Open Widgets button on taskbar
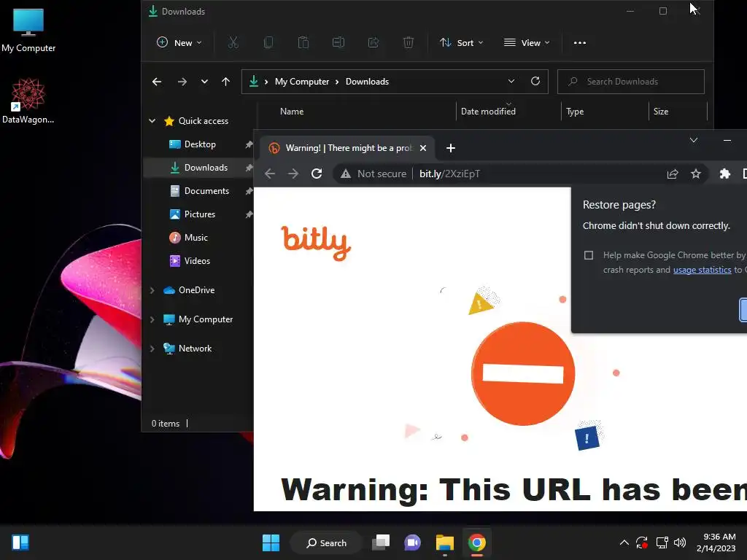This screenshot has height=560, width=747. pos(20,542)
